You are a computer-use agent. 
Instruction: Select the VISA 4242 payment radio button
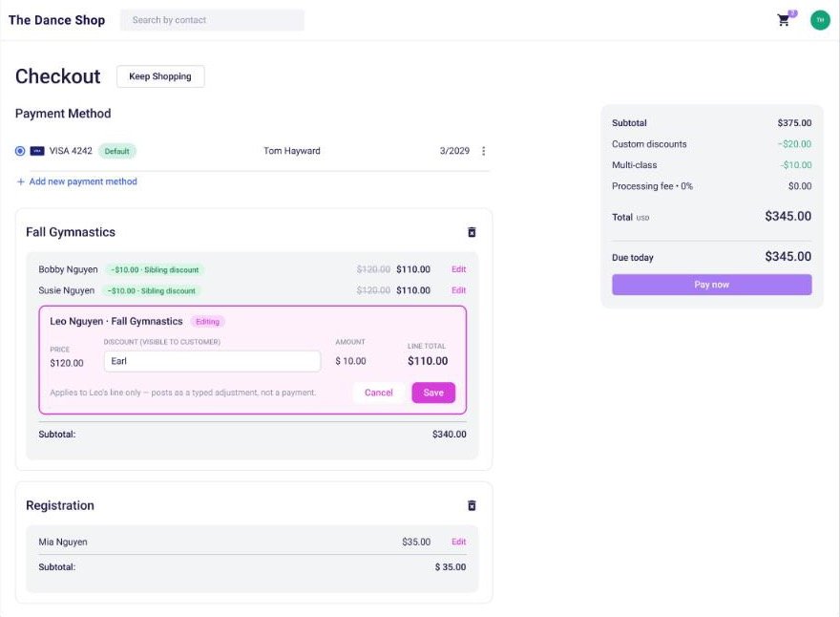pyautogui.click(x=20, y=151)
